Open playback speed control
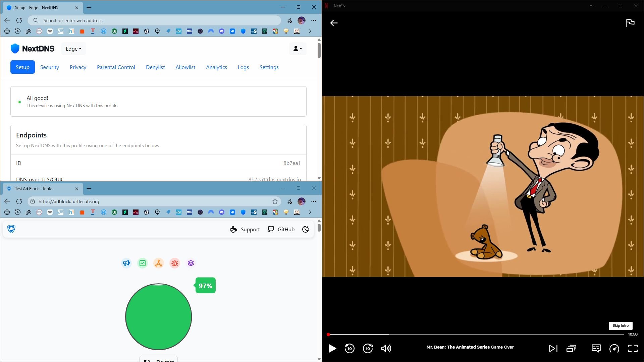This screenshot has height=362, width=644. coord(614,349)
